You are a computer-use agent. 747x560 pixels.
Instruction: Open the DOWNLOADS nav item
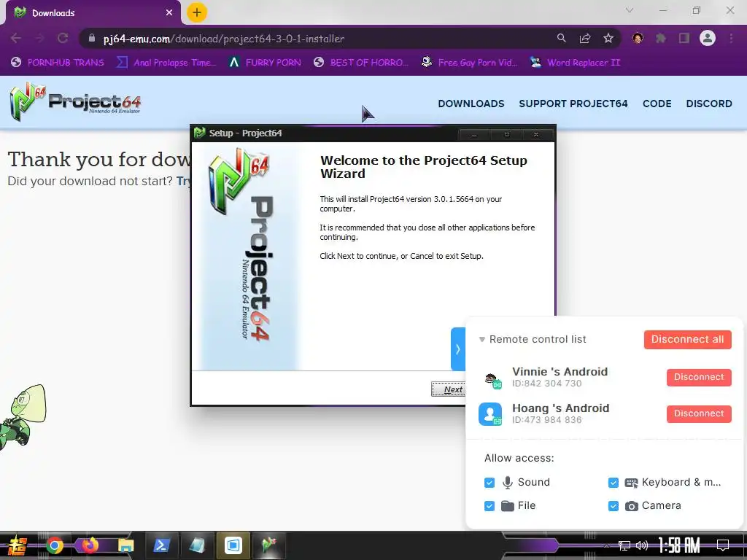coord(471,104)
